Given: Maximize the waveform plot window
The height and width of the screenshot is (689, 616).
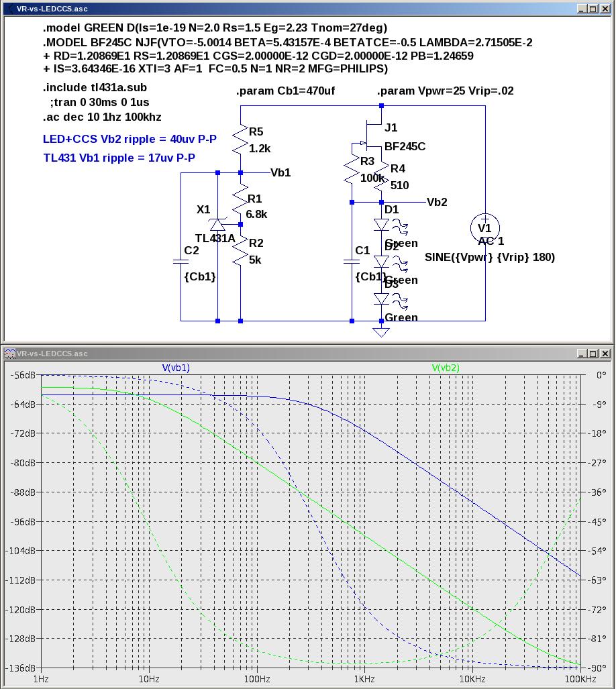Looking at the screenshot, I should click(x=593, y=354).
